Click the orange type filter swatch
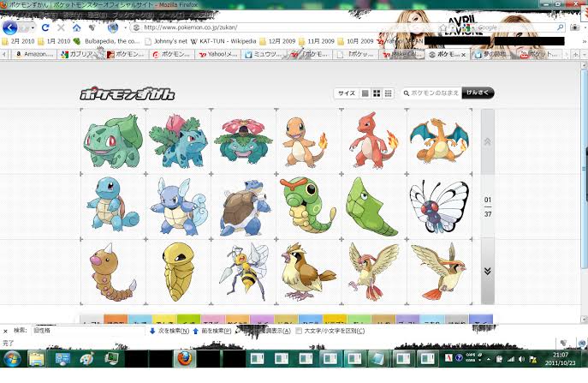This screenshot has height=383, width=588. pyautogui.click(x=116, y=319)
